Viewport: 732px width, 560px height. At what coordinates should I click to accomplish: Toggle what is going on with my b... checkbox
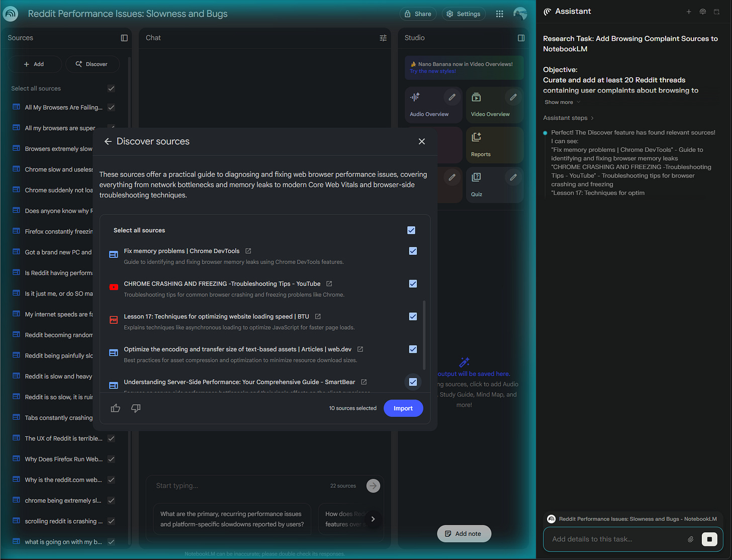tap(111, 542)
